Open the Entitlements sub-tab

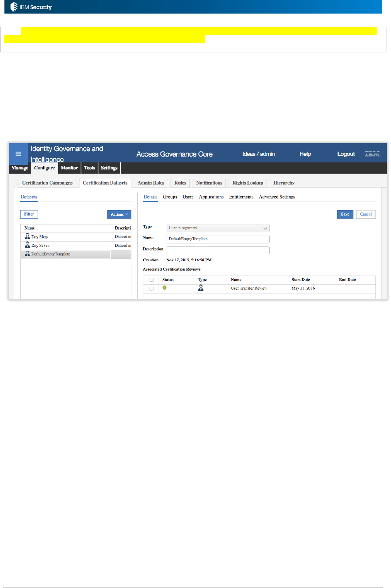pos(241,197)
